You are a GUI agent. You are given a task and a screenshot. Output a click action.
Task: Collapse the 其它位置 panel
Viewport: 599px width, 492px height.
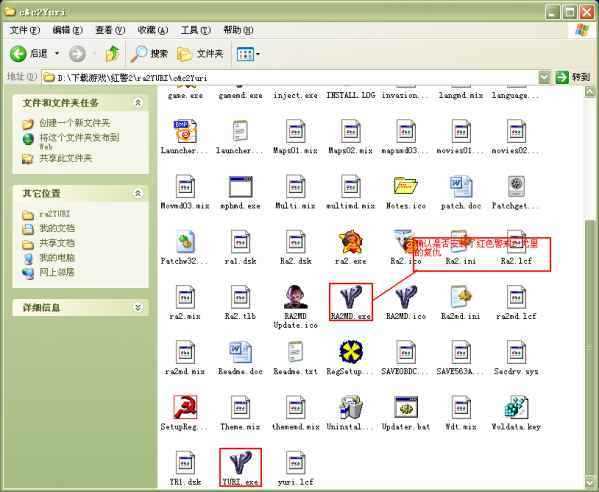click(x=138, y=193)
